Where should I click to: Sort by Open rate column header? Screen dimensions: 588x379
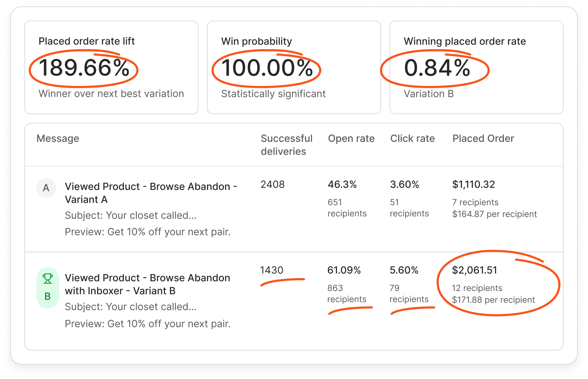click(351, 138)
